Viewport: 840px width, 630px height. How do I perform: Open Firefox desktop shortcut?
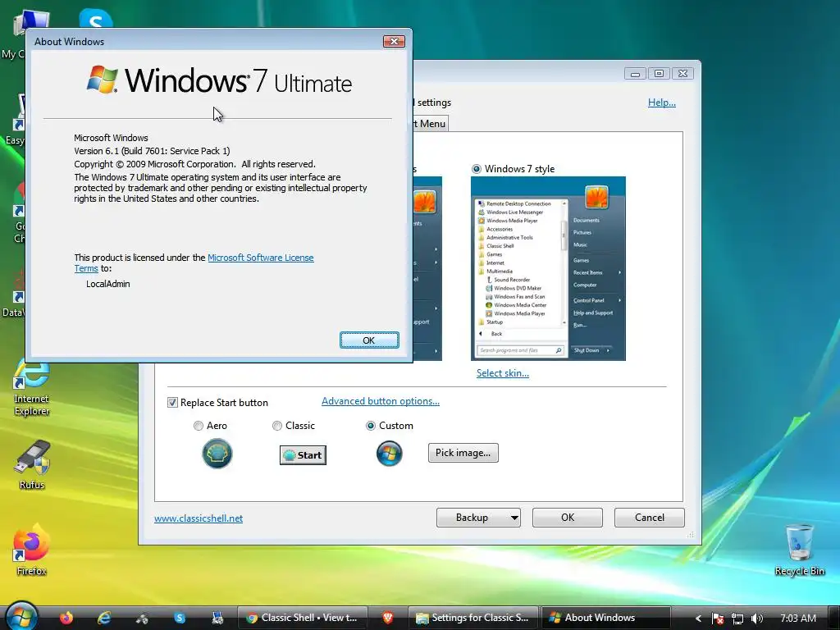pos(31,550)
